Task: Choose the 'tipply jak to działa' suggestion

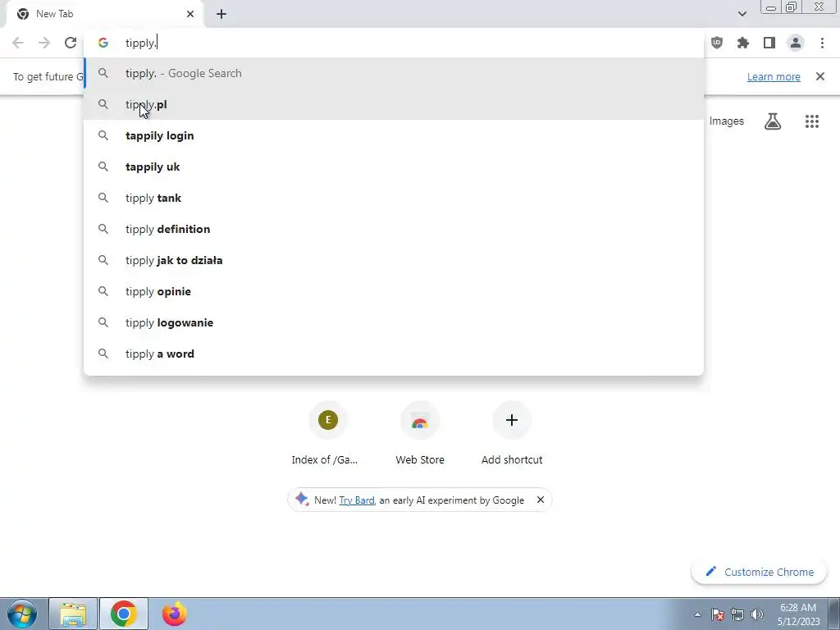Action: pyautogui.click(x=394, y=260)
